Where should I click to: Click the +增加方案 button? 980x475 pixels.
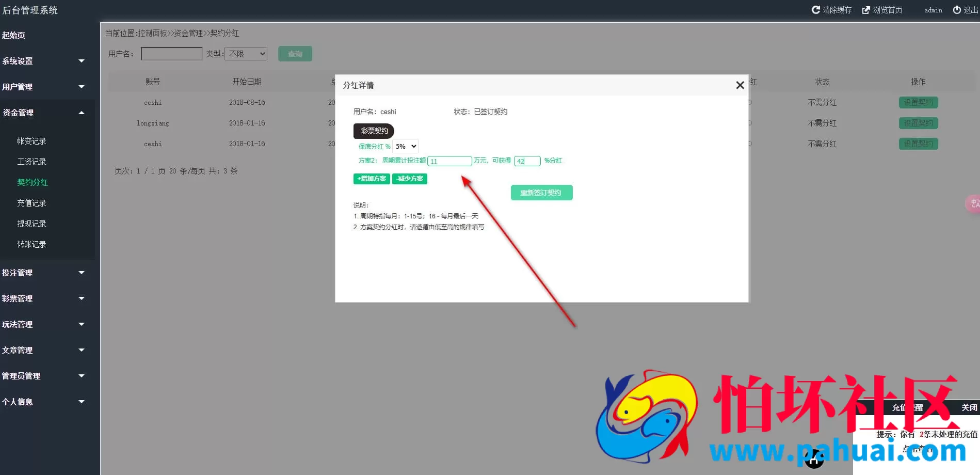coord(371,179)
